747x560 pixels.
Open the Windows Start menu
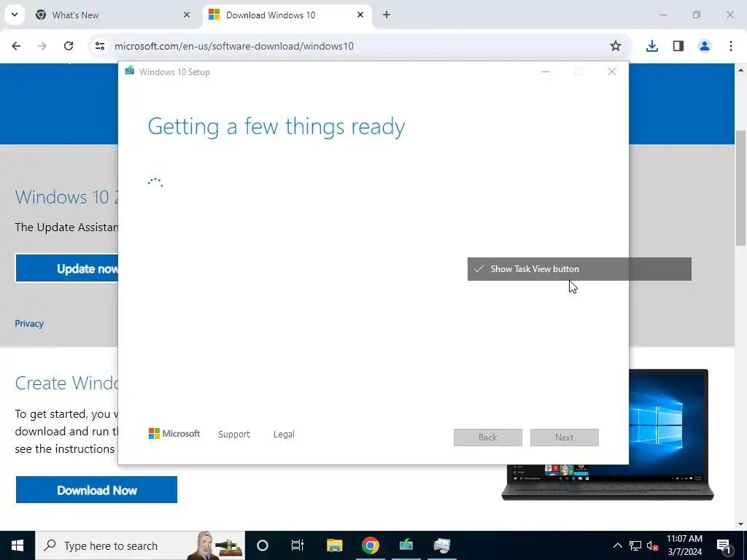coord(18,545)
